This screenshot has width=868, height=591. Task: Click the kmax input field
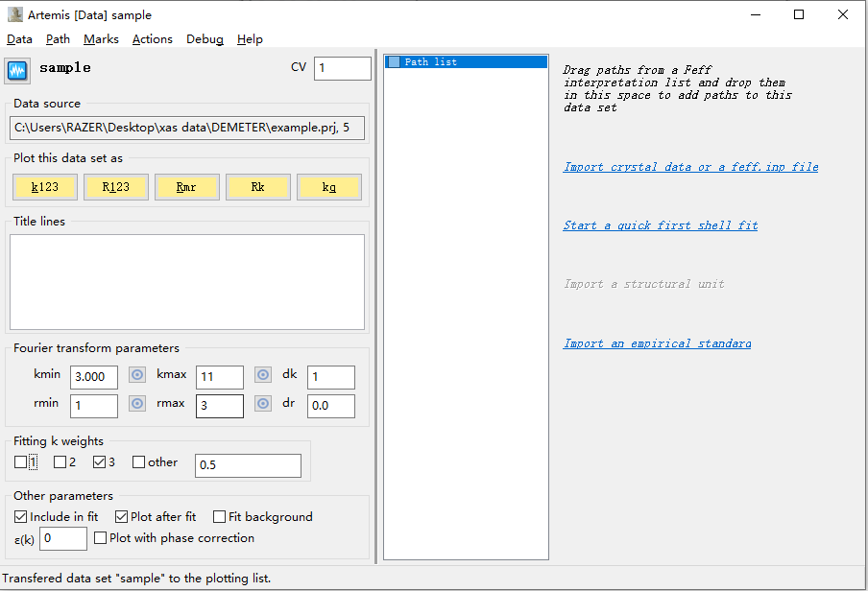click(x=220, y=377)
